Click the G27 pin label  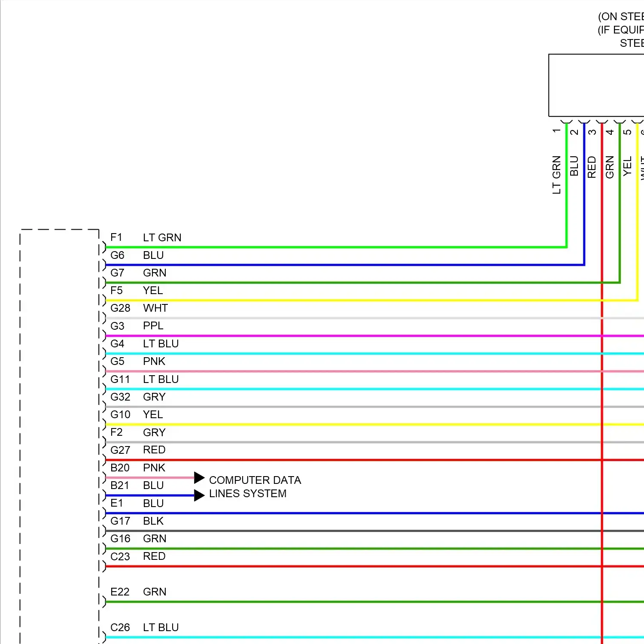pos(120,450)
